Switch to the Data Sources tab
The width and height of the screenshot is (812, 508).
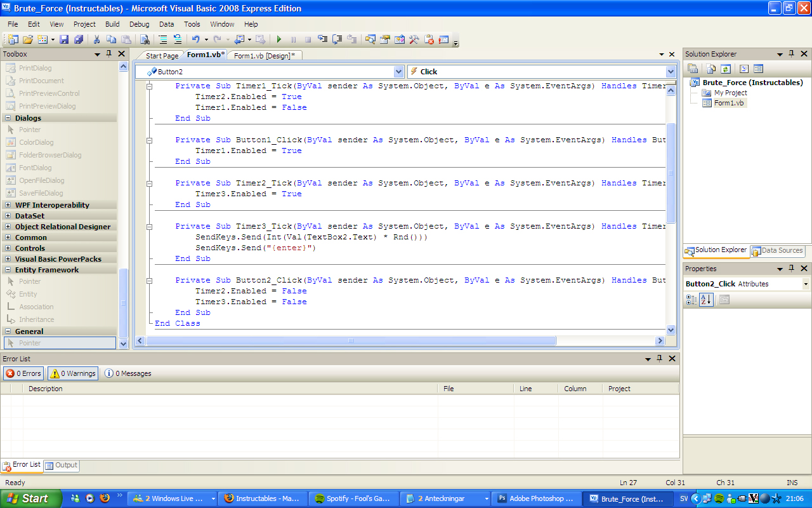tap(777, 250)
